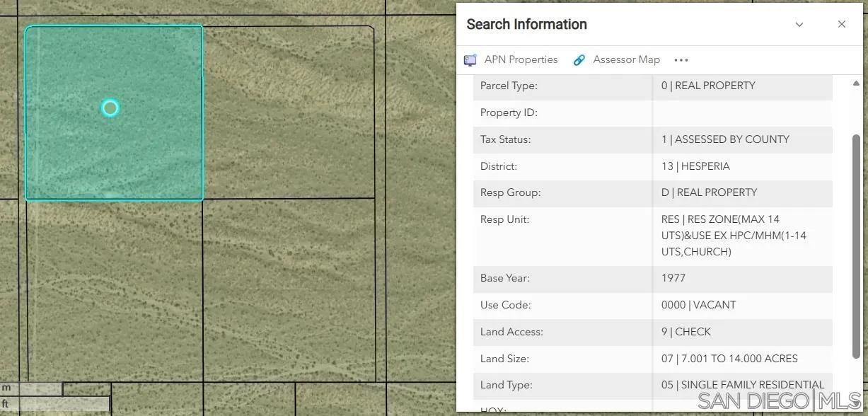The width and height of the screenshot is (868, 416).
Task: Open the Assessor Map text link
Action: point(626,60)
